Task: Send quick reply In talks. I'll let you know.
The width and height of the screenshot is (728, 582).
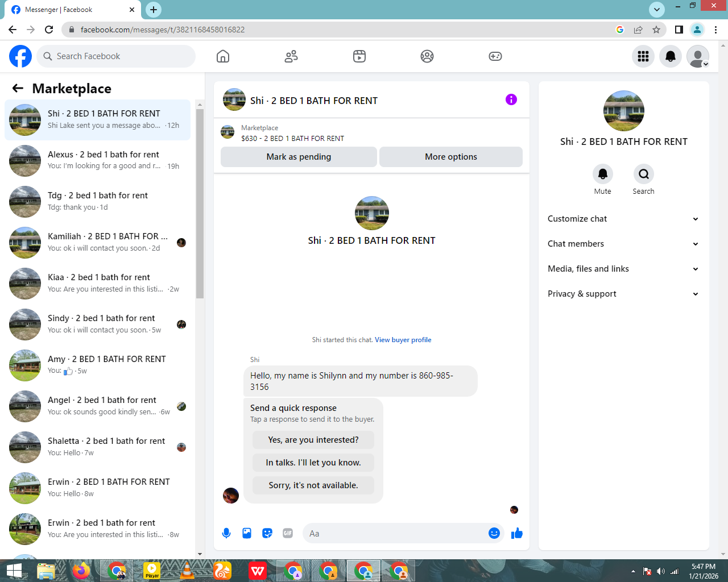Action: (313, 463)
